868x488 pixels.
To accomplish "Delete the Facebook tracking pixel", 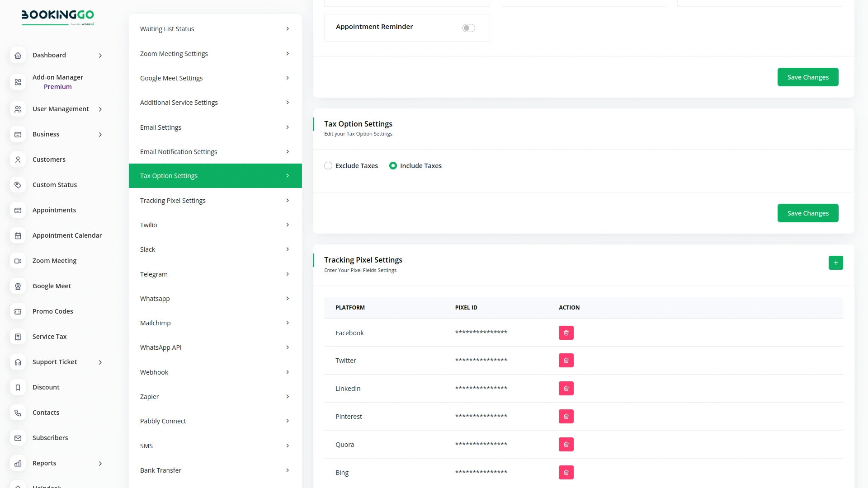I will coord(566,333).
